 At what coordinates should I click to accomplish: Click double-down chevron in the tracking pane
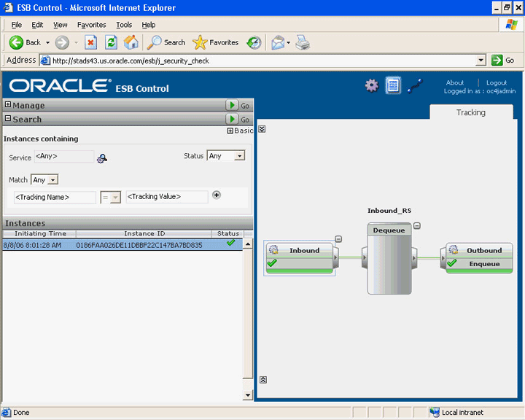(x=262, y=129)
